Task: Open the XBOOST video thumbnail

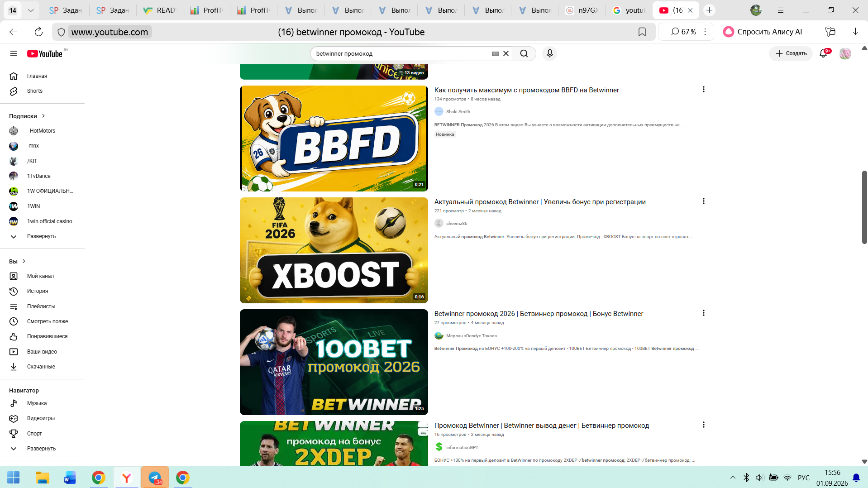Action: click(x=334, y=250)
